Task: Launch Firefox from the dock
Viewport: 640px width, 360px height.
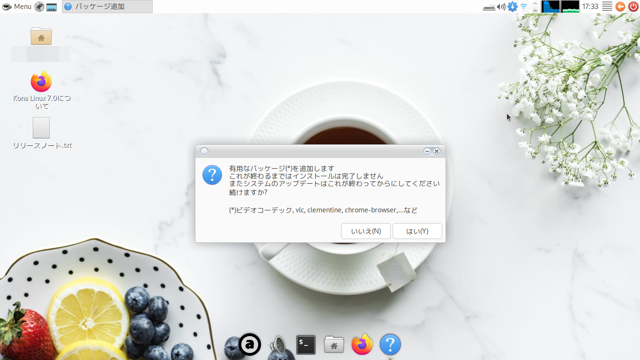Action: (x=362, y=344)
